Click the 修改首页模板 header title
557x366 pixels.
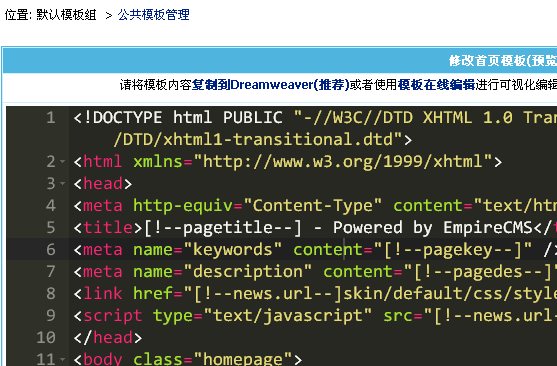pos(503,61)
